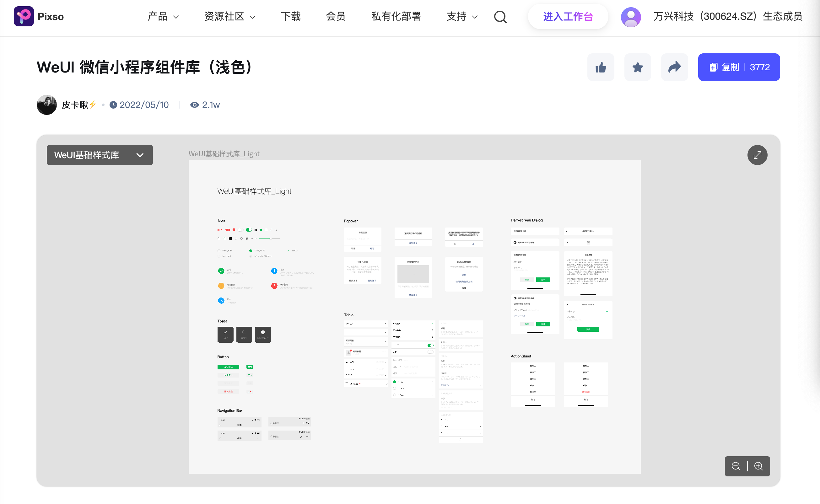Expand the 资源社区 dropdown menu
The width and height of the screenshot is (820, 504).
tap(230, 16)
